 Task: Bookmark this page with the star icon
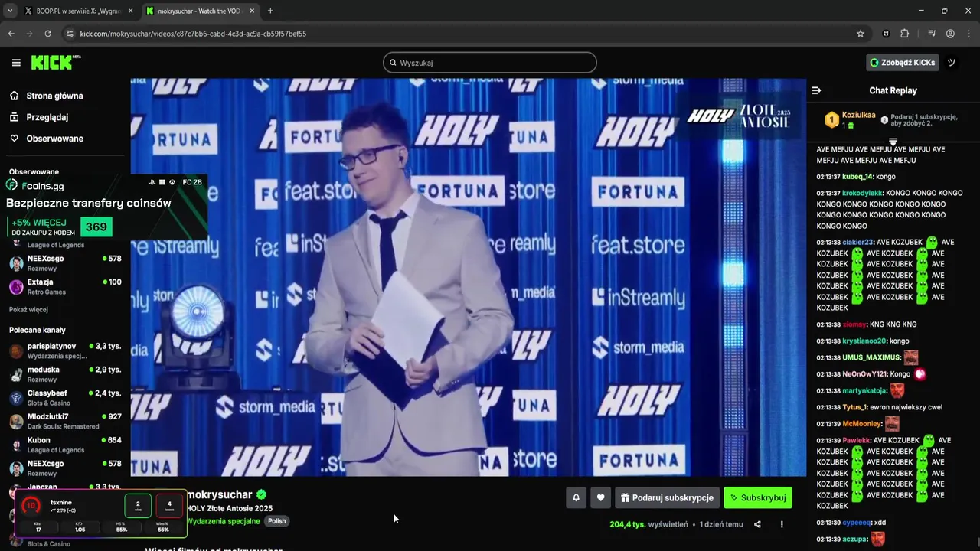pos(861,34)
